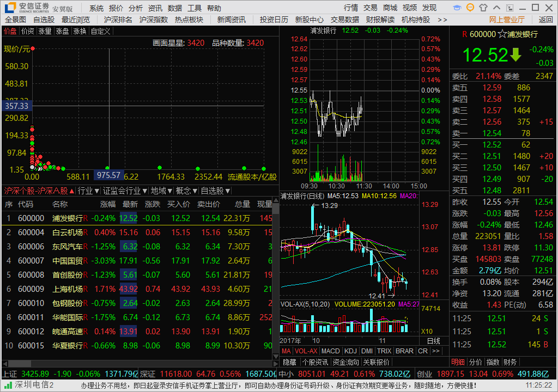Open the 热点板块 toolbar item
This screenshot has height=392, width=558.
tap(189, 20)
